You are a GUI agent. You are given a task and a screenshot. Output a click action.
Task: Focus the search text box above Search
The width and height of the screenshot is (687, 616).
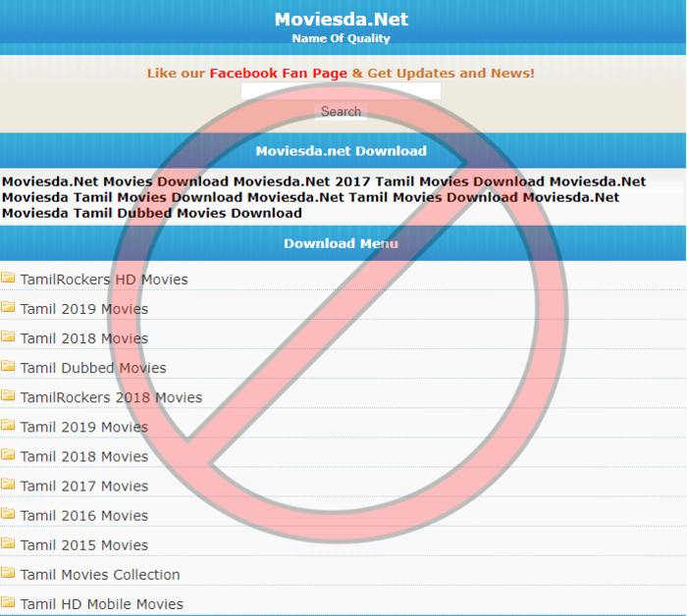[341, 91]
